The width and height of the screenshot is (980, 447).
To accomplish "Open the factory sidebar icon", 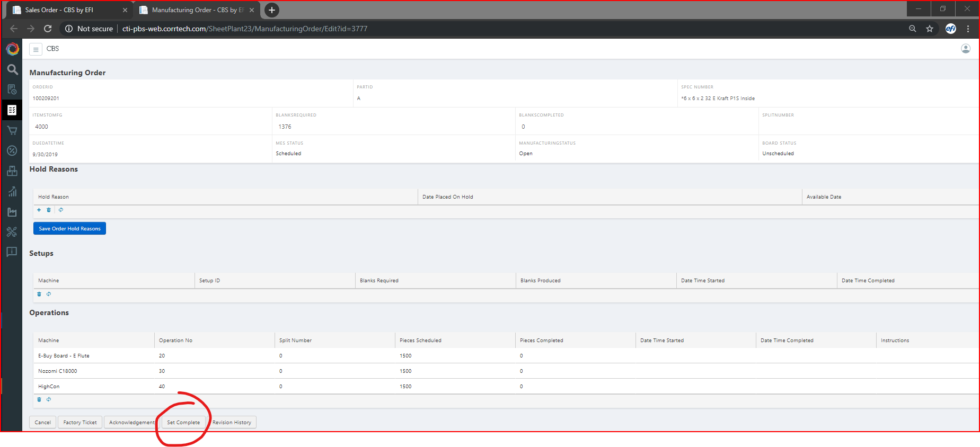I will point(12,212).
